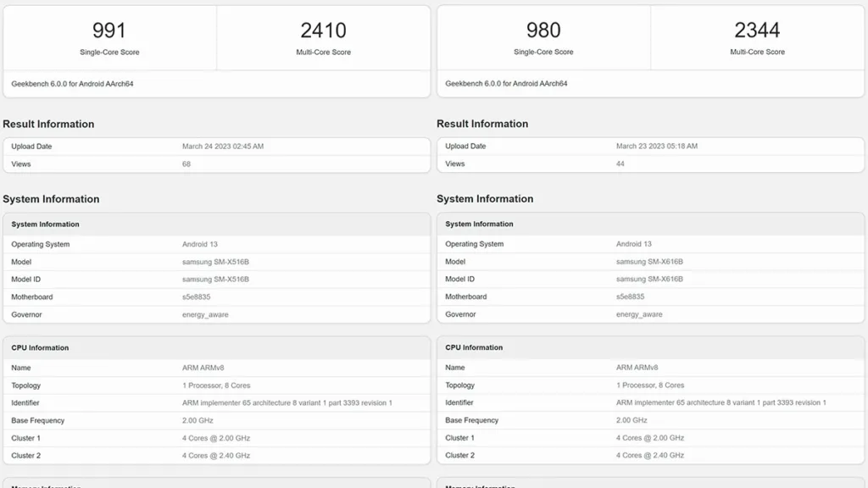The height and width of the screenshot is (488, 868).
Task: Click the right panel's ARM implementer identifier value
Action: (721, 402)
